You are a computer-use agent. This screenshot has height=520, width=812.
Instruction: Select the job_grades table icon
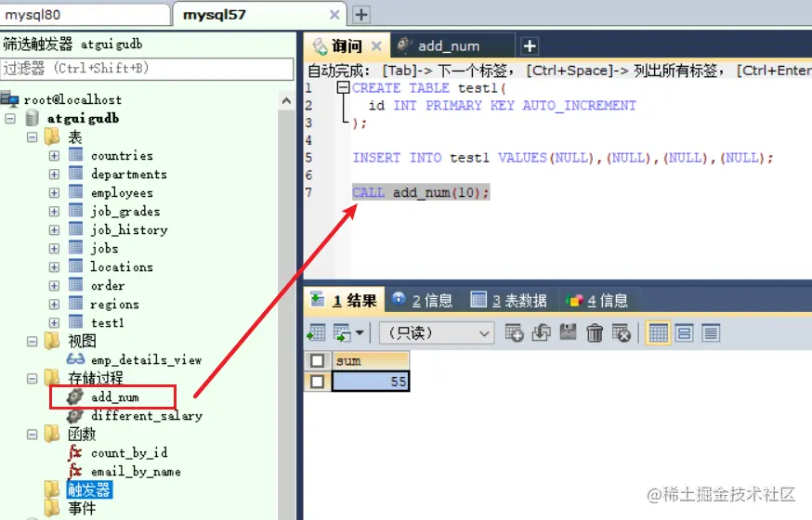tap(76, 211)
